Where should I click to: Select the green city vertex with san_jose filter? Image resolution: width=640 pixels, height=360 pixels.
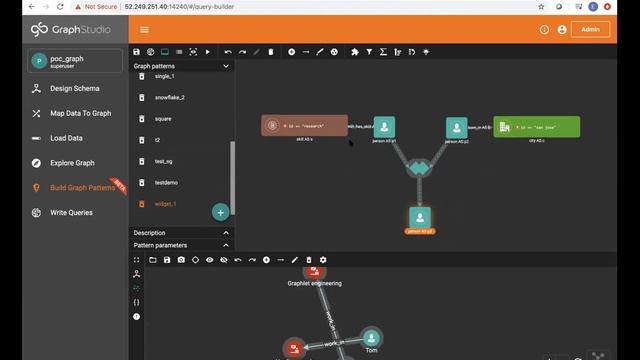537,127
